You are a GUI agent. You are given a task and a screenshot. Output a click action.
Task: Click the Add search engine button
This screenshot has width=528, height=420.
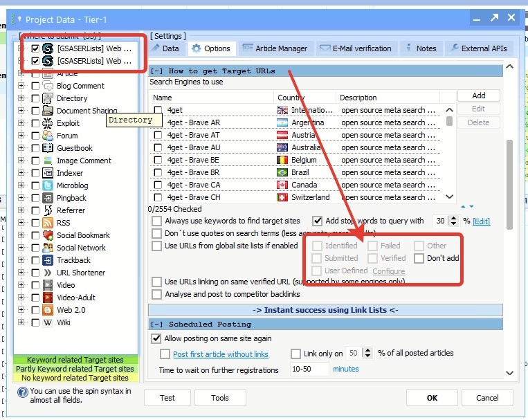[x=478, y=95]
